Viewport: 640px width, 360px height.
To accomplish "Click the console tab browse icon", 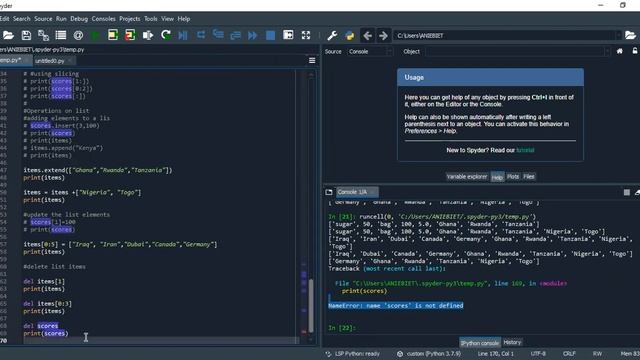I will click(x=329, y=192).
